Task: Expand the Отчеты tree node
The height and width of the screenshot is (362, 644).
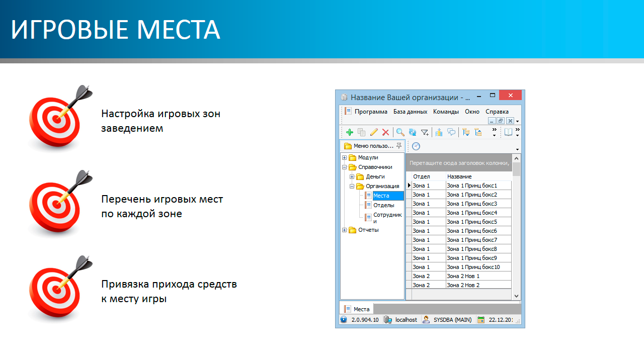Action: click(x=345, y=230)
